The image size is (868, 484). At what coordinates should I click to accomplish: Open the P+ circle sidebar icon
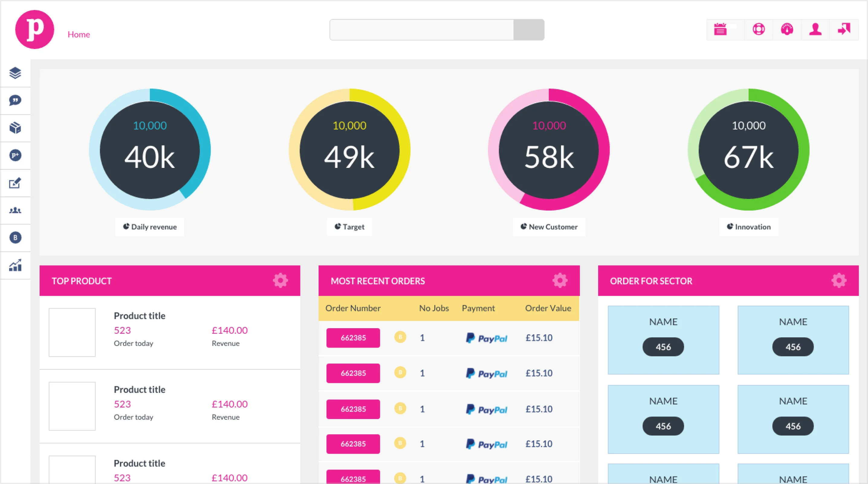[15, 155]
